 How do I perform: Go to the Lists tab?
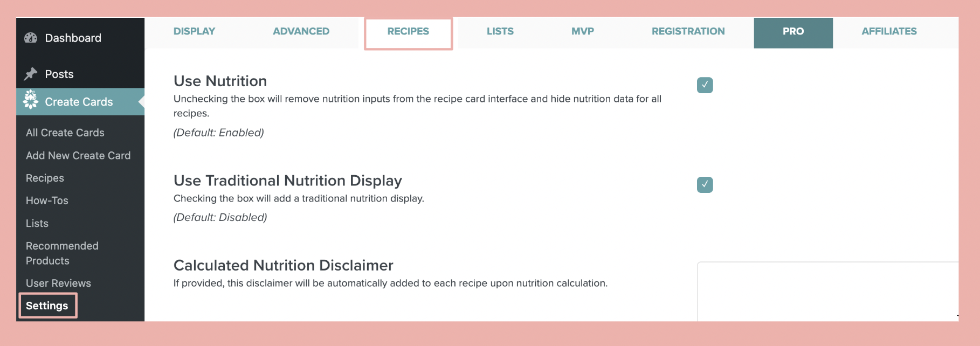[500, 31]
